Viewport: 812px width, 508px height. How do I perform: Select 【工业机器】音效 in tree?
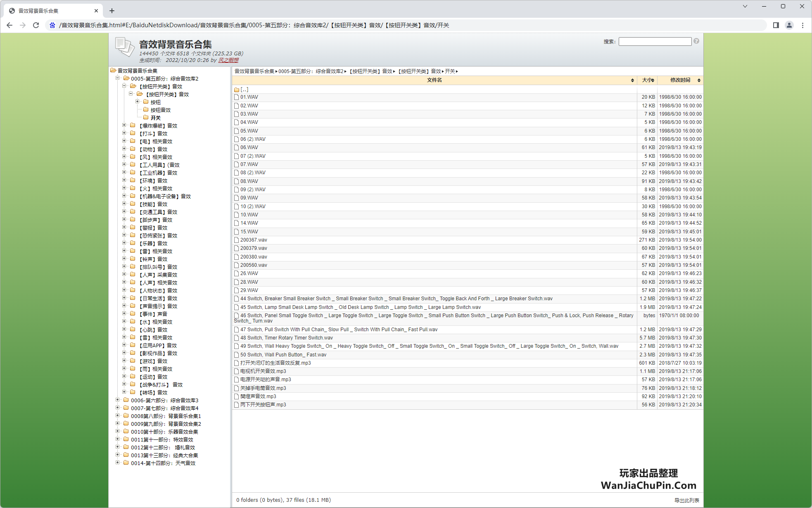(158, 173)
